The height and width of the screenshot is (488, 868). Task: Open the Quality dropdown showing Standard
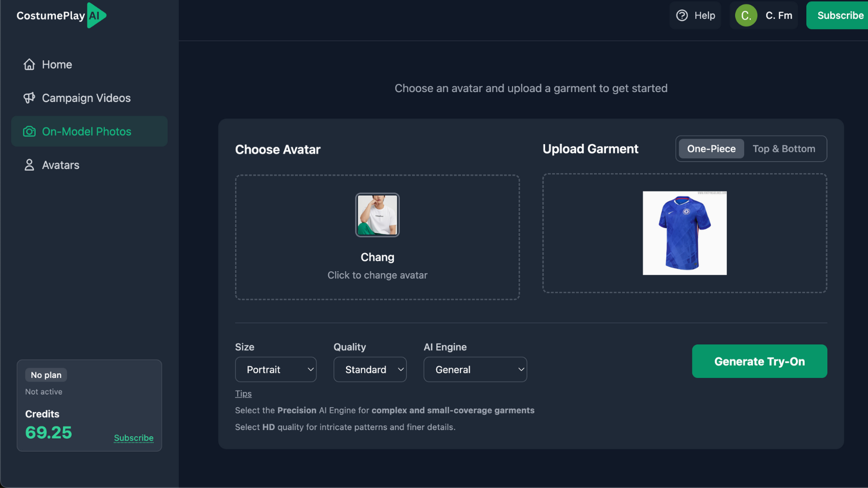(370, 369)
